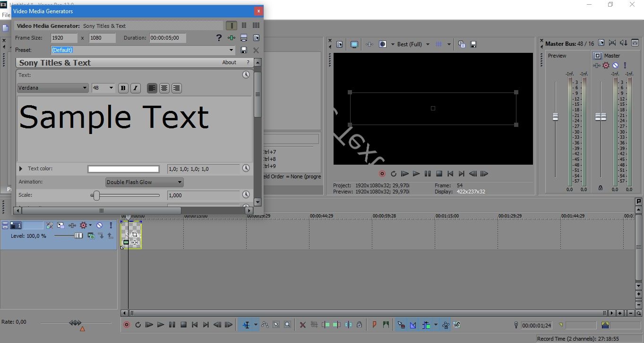
Task: Open generator help question mark icon
Action: point(219,38)
